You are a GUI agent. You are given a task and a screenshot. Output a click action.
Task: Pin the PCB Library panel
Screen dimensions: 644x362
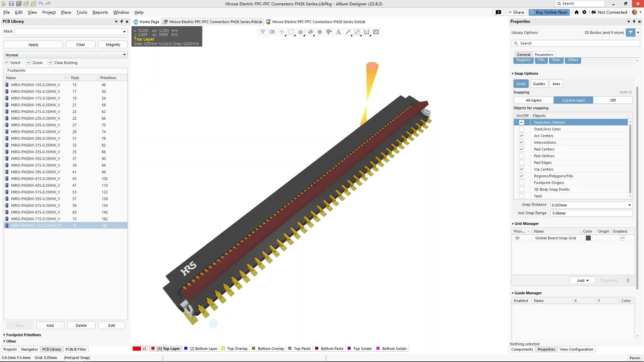point(121,21)
